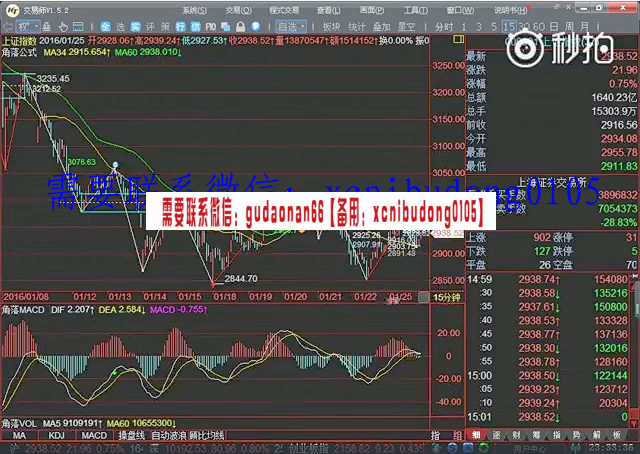
Task: Open the 自选 watchlist dropdown
Action: coord(291,27)
